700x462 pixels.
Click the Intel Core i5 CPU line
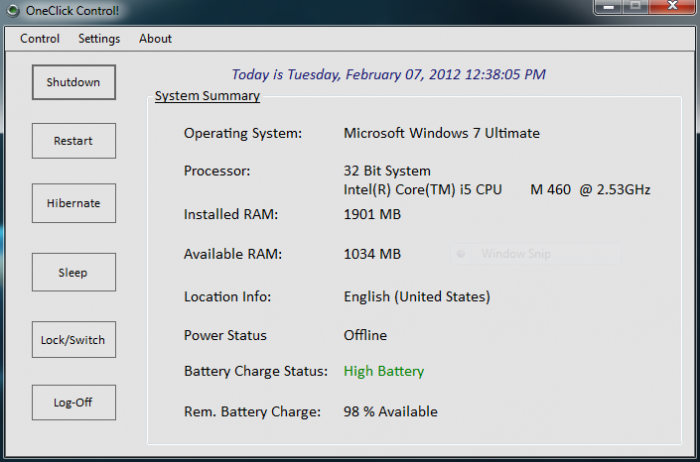coord(497,190)
